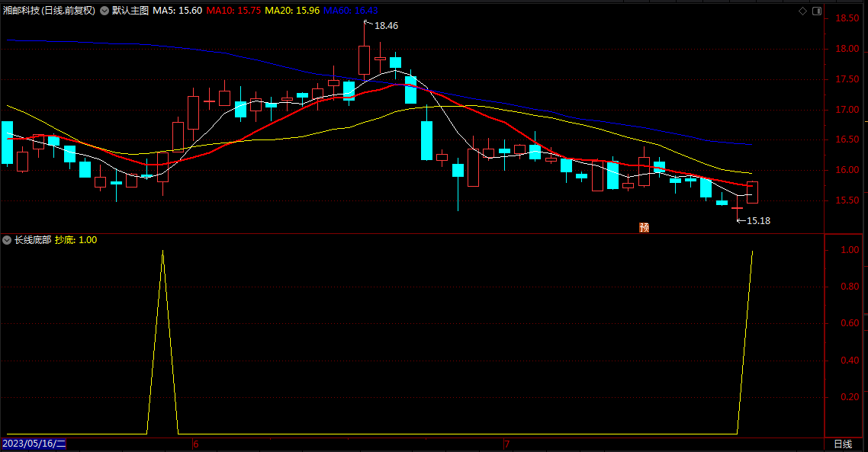Click the 日线 period button

[x=843, y=444]
